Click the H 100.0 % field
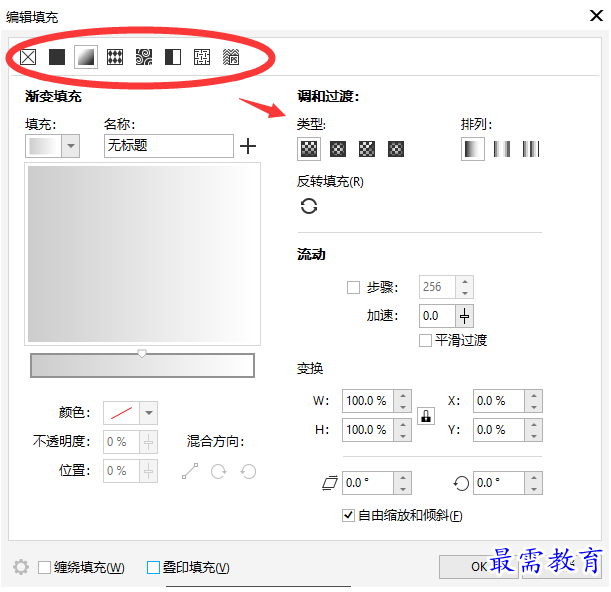The width and height of the screenshot is (611, 592). 368,430
